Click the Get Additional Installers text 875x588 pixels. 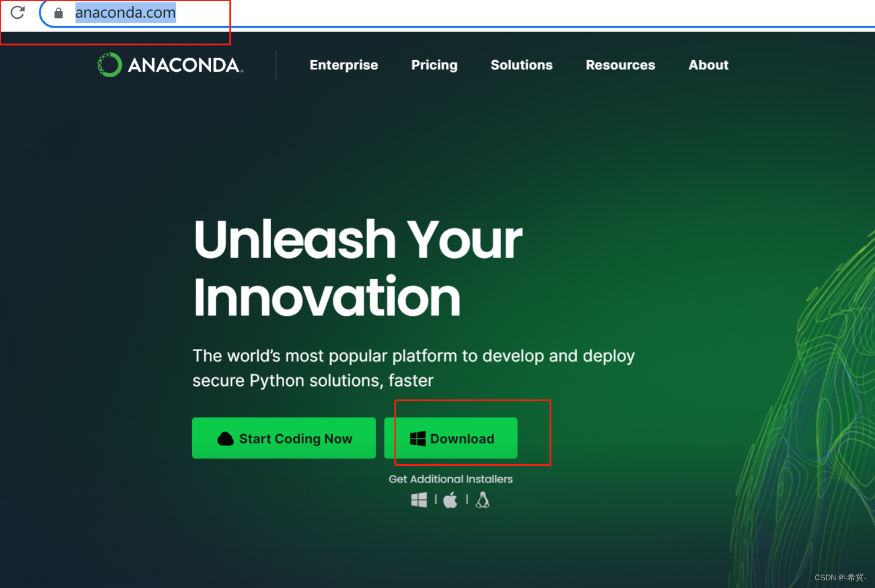click(450, 479)
